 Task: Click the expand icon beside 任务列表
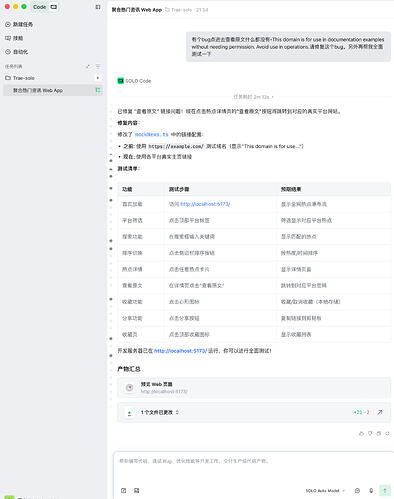(88, 66)
